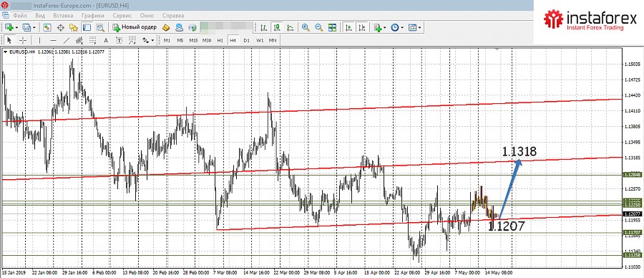Draw a trendline with the diagonal line tool

tap(67, 40)
